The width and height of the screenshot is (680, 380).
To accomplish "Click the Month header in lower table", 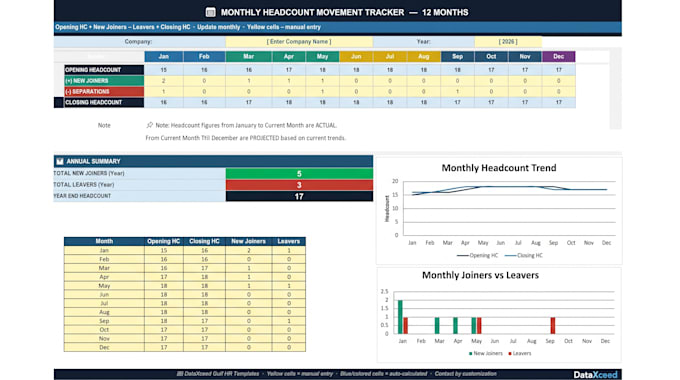I will 104,241.
